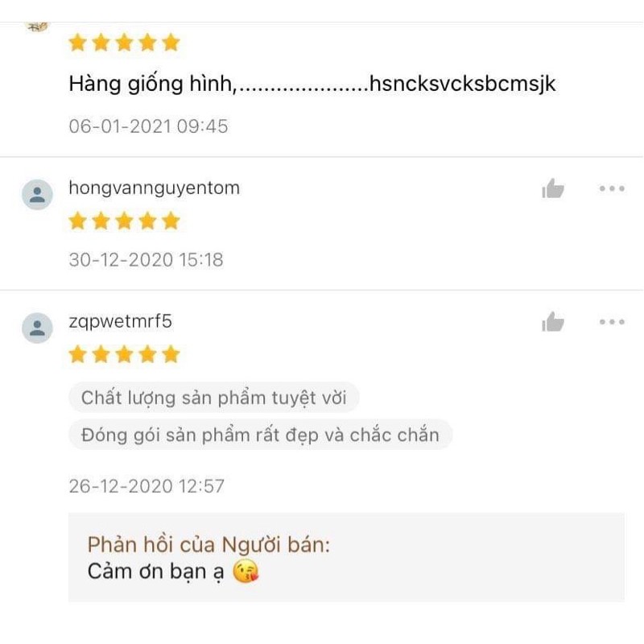Like the review by zqpwetmrf5
Screen dimensions: 644x644
[553, 321]
